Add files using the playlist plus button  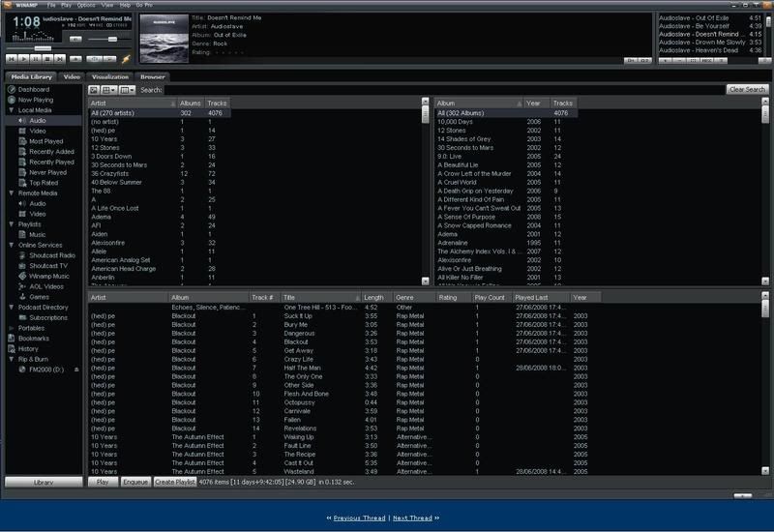tap(666, 61)
